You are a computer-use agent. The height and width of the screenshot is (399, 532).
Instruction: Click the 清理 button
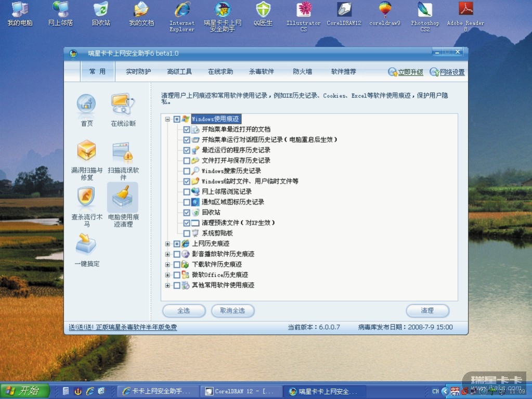pos(427,311)
